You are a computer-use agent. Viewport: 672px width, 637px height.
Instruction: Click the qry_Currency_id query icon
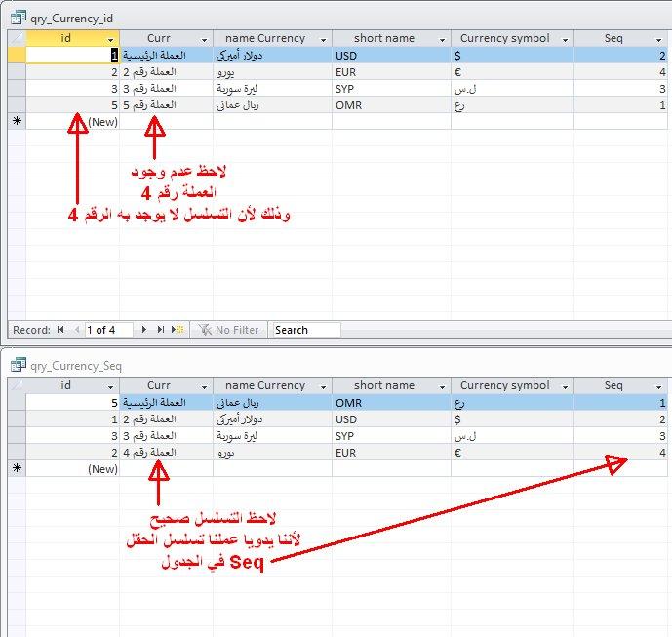[x=19, y=15]
